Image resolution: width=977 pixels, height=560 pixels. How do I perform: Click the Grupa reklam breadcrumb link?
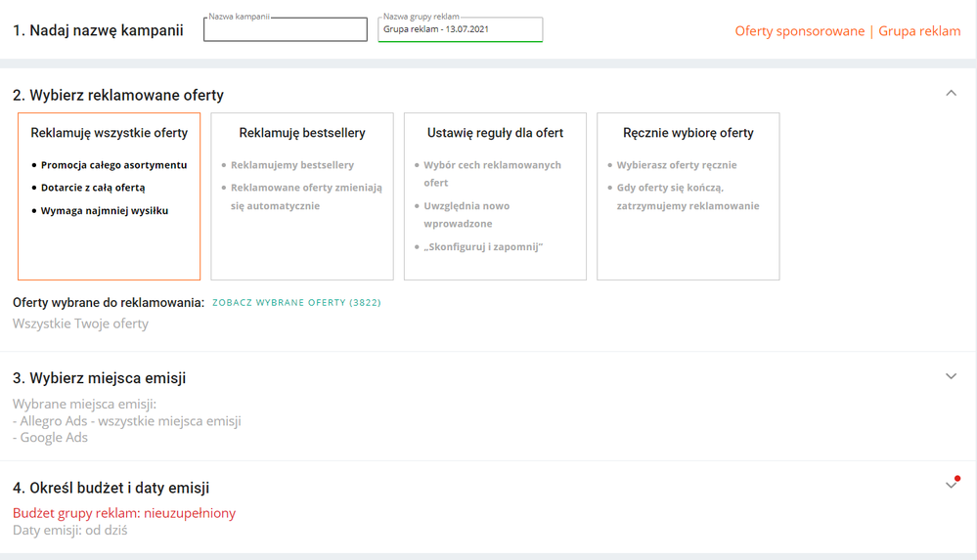(x=919, y=31)
